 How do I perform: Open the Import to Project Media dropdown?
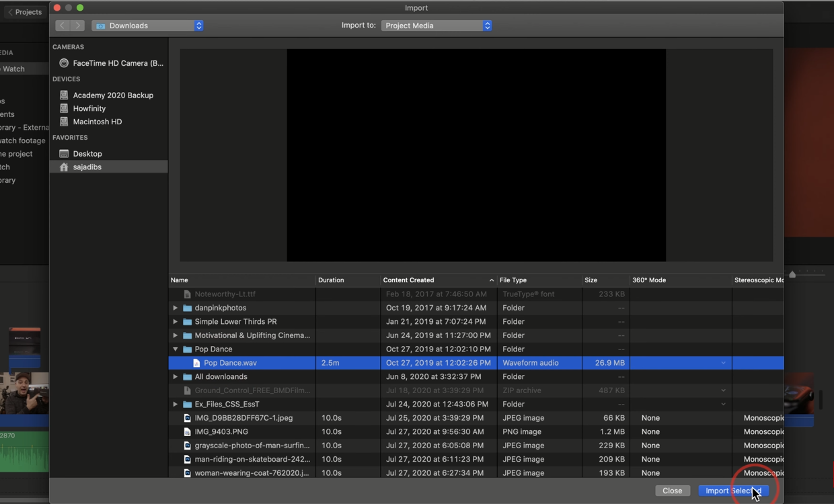click(x=437, y=26)
